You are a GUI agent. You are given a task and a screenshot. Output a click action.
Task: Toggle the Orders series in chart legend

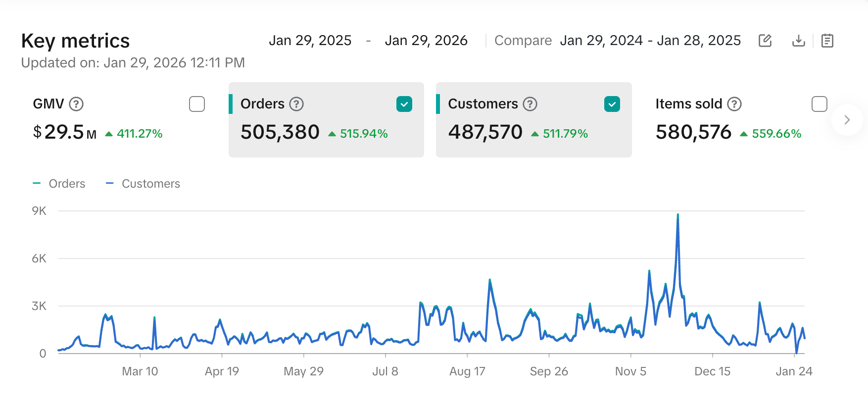(59, 184)
